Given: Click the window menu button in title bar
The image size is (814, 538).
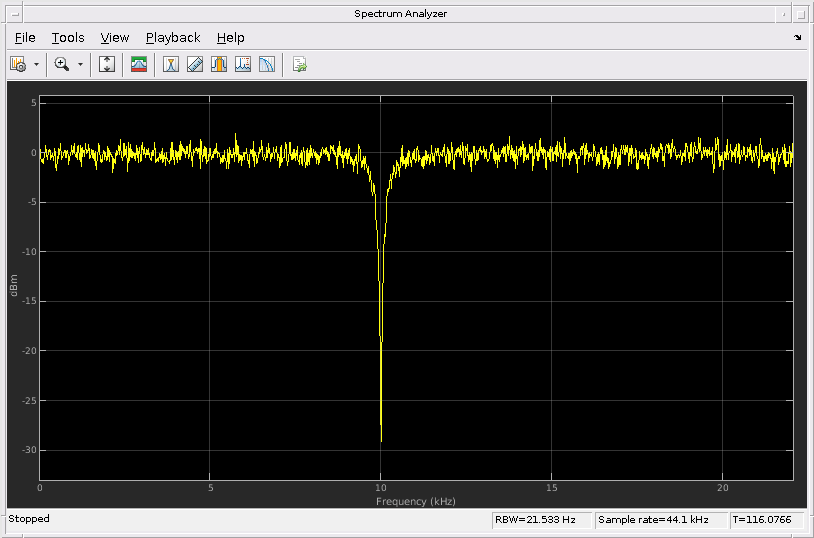Looking at the screenshot, I should (15, 14).
